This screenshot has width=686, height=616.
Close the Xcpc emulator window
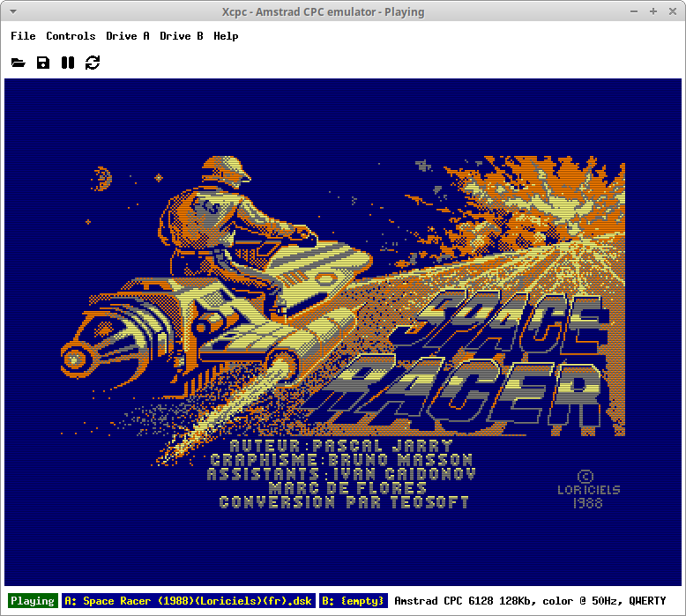[x=675, y=11]
